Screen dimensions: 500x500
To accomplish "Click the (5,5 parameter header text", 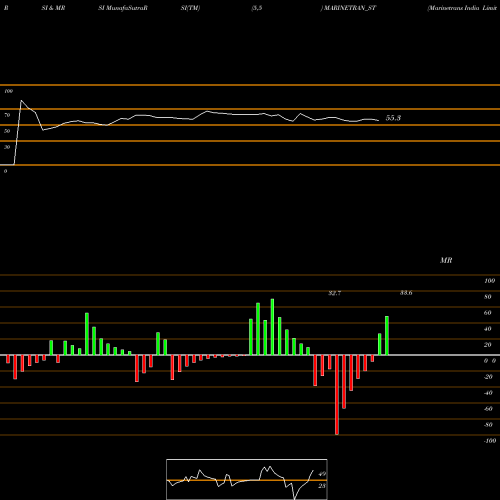I will tap(257, 8).
